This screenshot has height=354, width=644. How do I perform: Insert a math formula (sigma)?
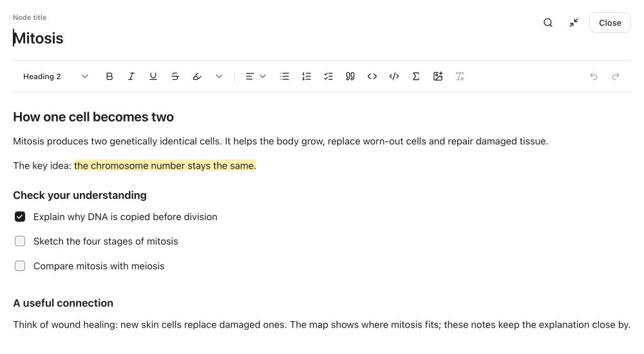click(x=416, y=77)
